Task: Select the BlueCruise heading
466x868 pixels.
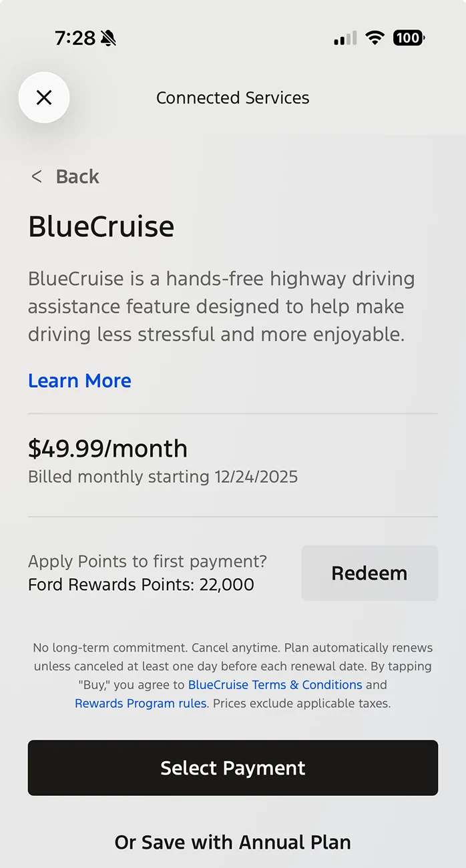Action: point(100,226)
